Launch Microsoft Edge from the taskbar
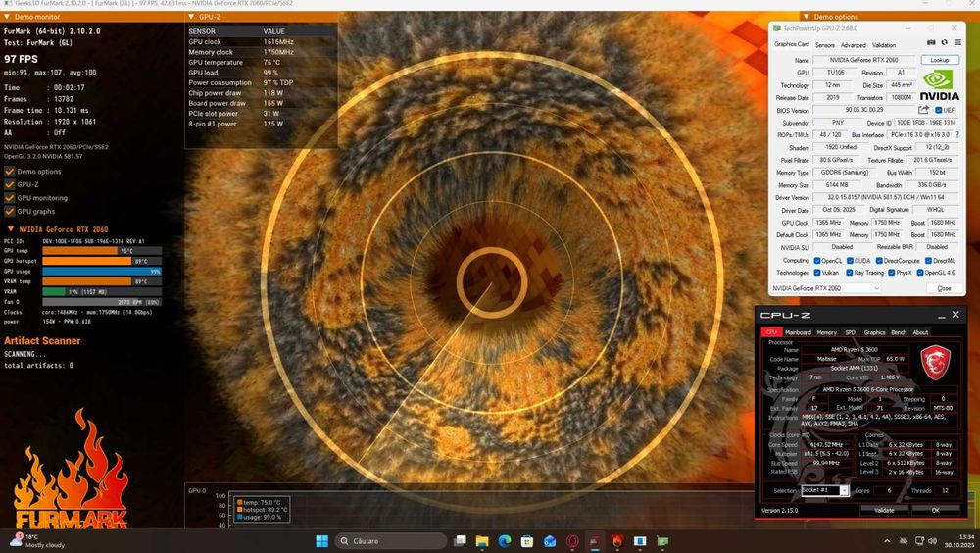Screen dimensions: 980x553 click(x=505, y=541)
